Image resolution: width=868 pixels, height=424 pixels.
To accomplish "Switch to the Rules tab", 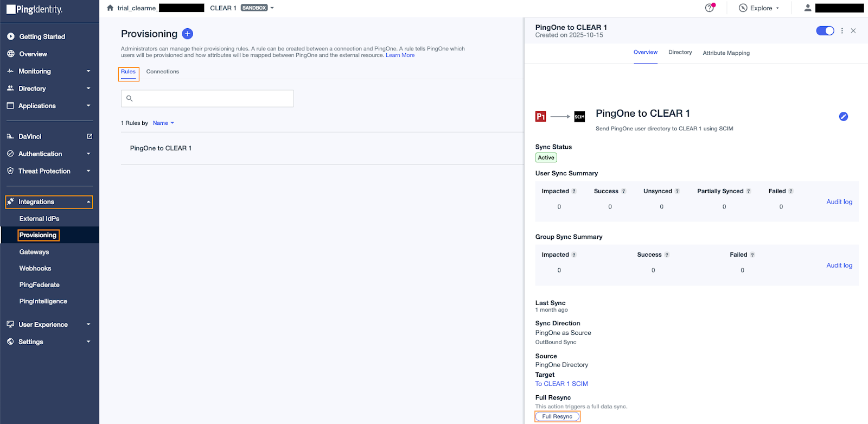I will click(x=129, y=72).
